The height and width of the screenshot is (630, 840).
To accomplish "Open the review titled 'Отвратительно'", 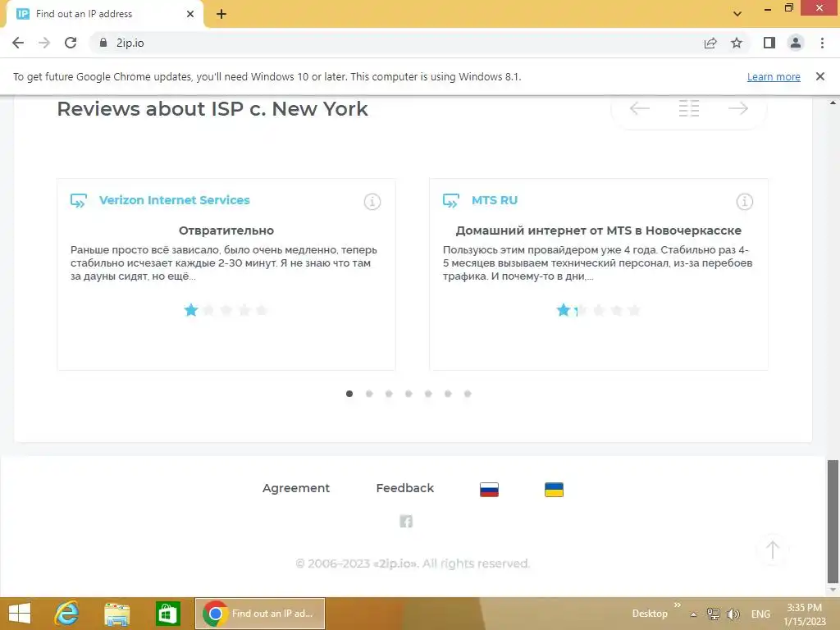I will [x=226, y=231].
